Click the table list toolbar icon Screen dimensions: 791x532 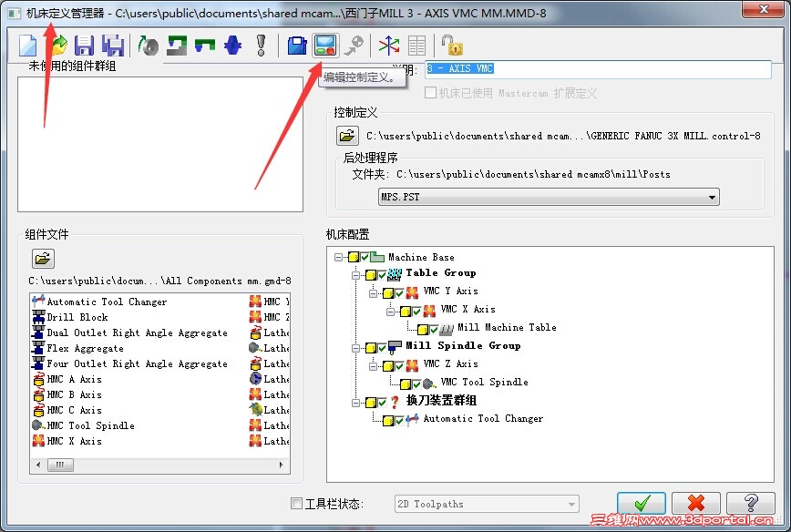pyautogui.click(x=416, y=46)
